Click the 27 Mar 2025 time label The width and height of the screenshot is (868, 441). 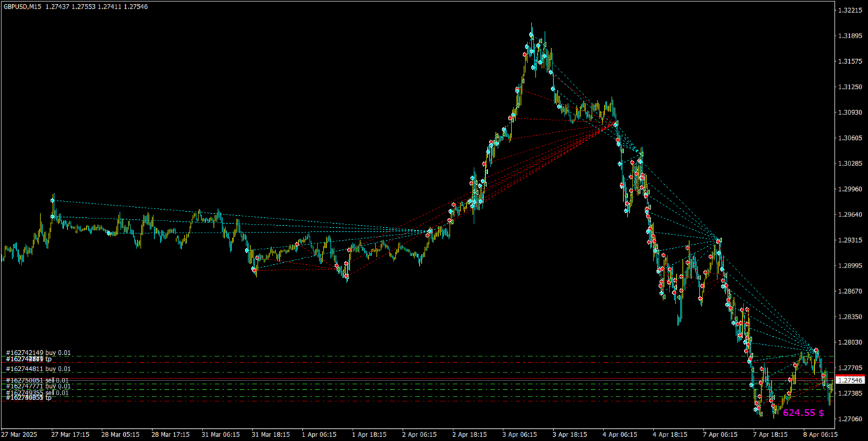tap(18, 435)
